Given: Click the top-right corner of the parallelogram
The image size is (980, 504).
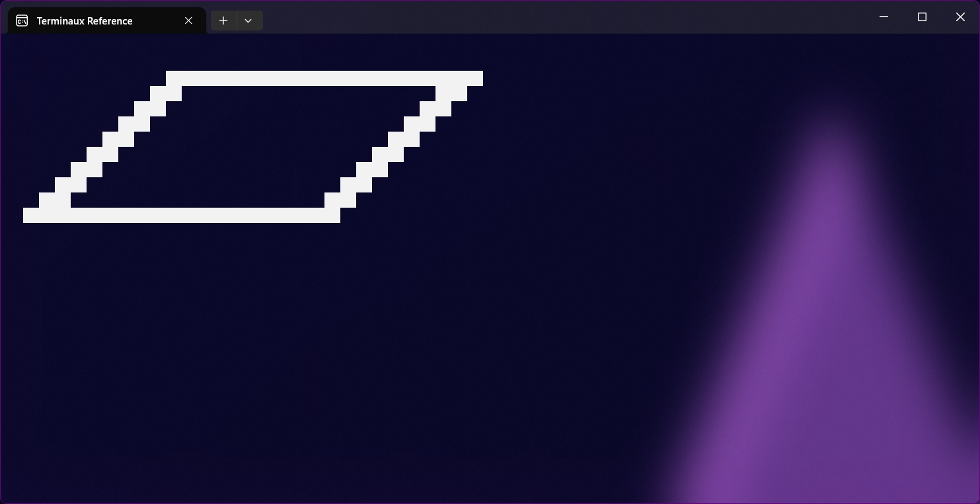Looking at the screenshot, I should tap(474, 78).
